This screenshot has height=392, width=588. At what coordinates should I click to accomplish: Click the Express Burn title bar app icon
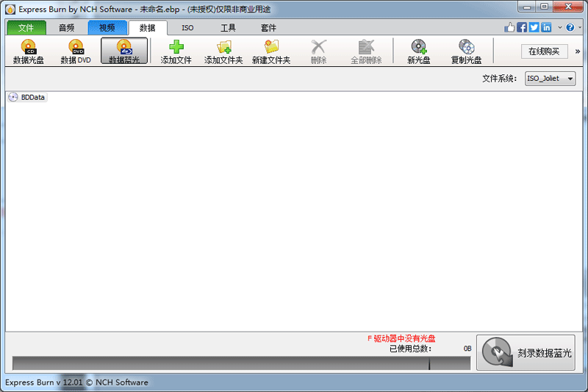pyautogui.click(x=10, y=10)
